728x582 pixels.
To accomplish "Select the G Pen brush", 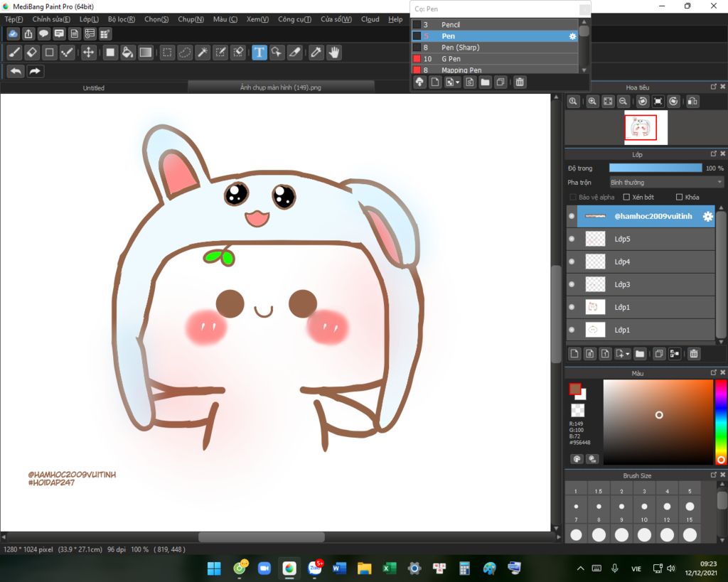I will [x=495, y=59].
